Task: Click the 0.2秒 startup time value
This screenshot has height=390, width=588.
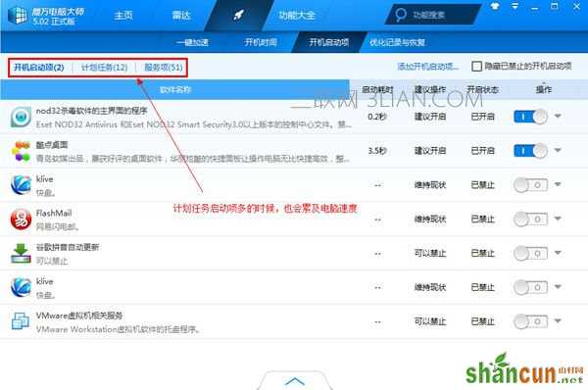Action: pos(377,117)
